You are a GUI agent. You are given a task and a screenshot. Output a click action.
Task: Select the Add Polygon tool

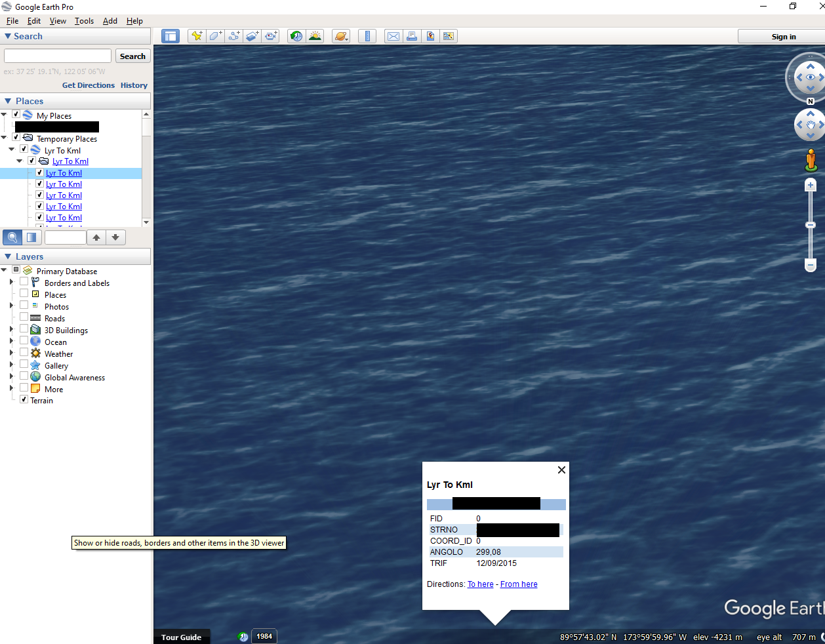[215, 36]
